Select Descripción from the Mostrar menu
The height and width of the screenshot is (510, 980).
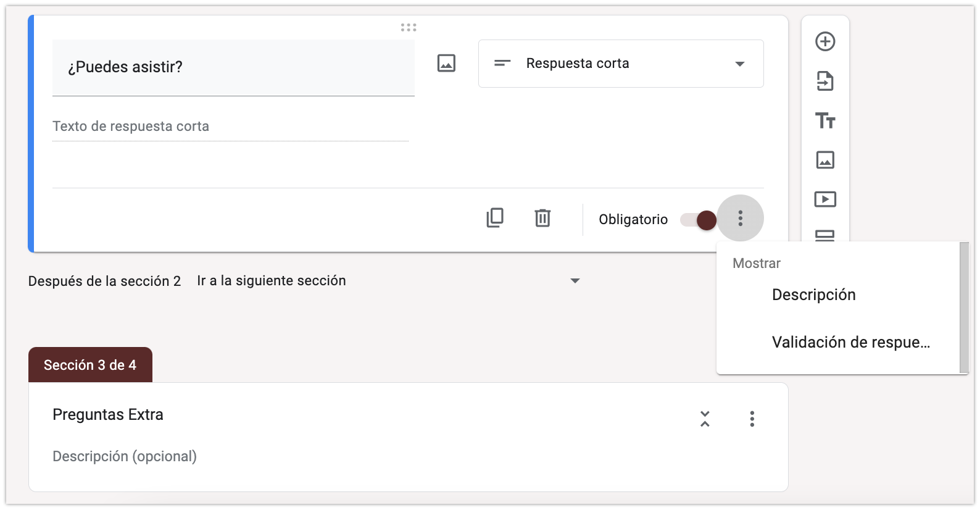tap(813, 295)
